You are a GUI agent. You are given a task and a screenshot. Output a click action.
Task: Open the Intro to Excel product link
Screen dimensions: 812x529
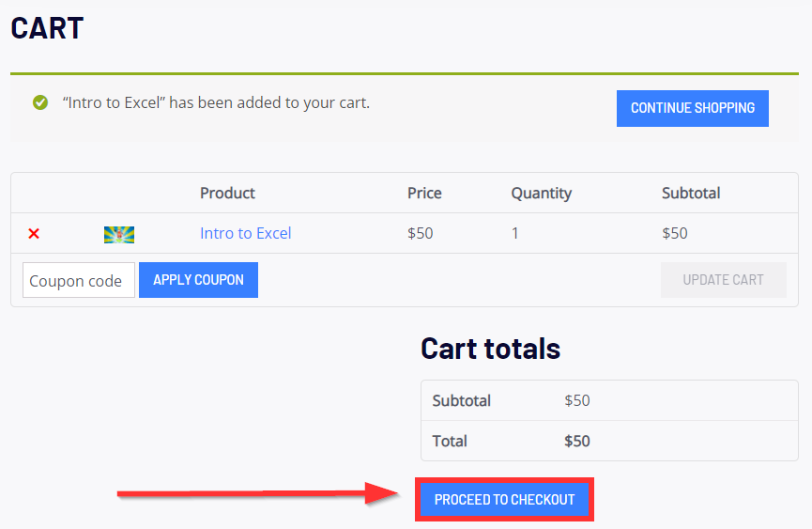[245, 233]
